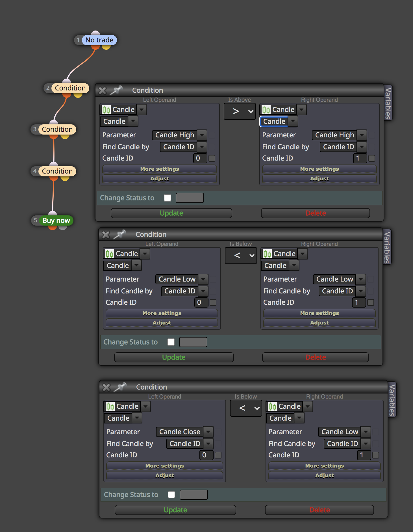Image resolution: width=413 pixels, height=532 pixels.
Task: Open the Is Above operator dropdown
Action: point(240,111)
